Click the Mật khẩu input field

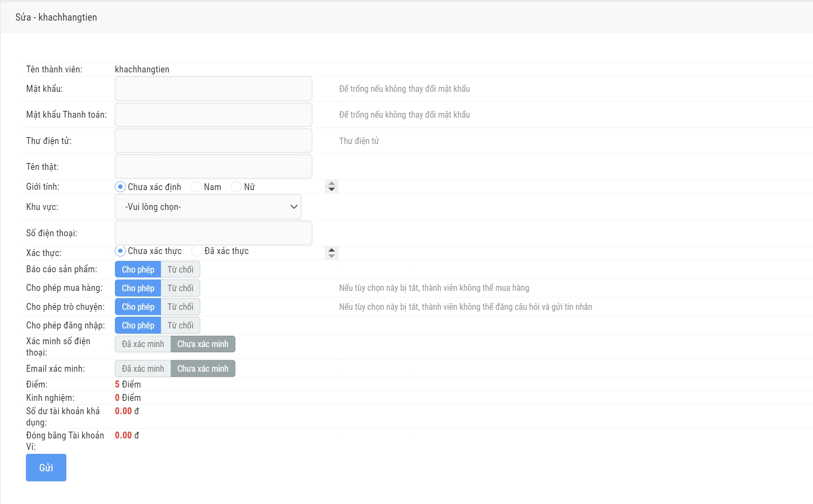(213, 89)
